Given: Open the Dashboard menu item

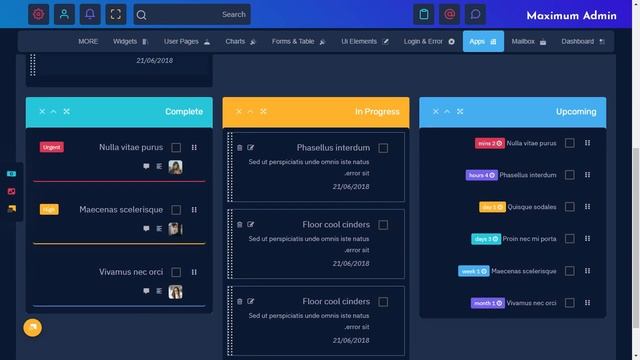Looking at the screenshot, I should tap(583, 41).
